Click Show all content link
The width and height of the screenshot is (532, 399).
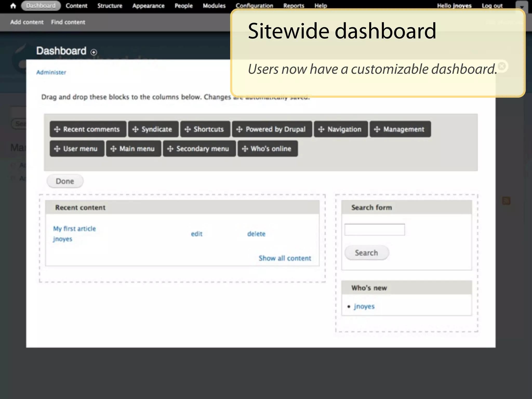(x=285, y=258)
